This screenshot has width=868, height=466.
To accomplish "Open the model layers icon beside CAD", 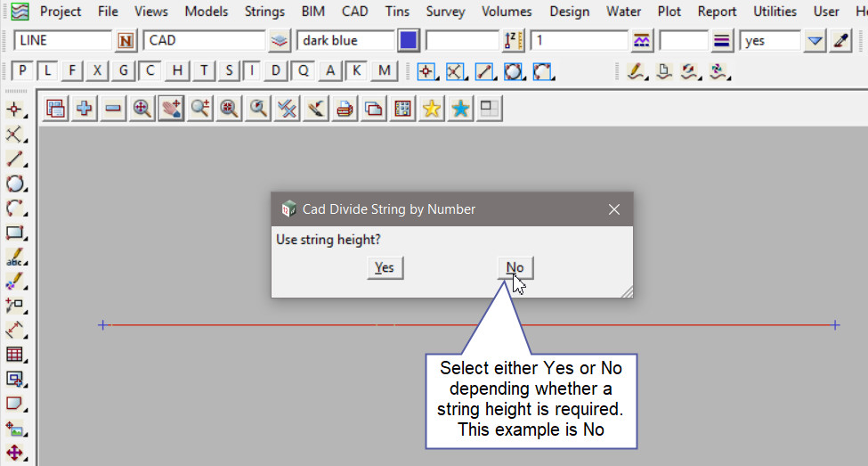I will click(280, 41).
